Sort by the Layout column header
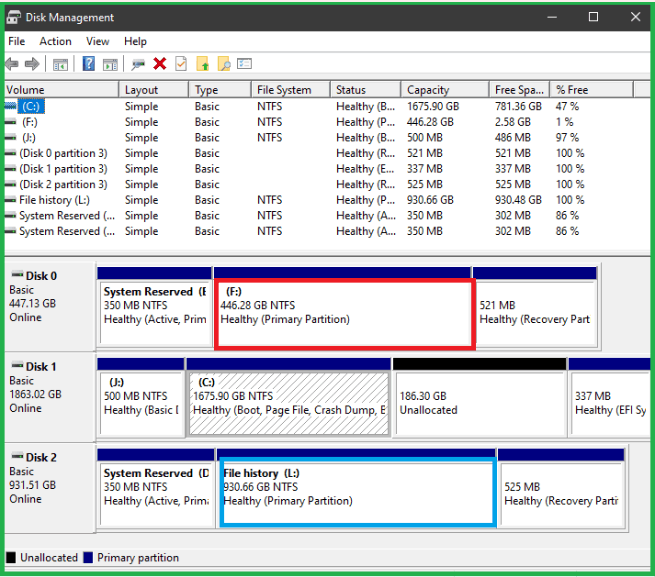 click(153, 90)
